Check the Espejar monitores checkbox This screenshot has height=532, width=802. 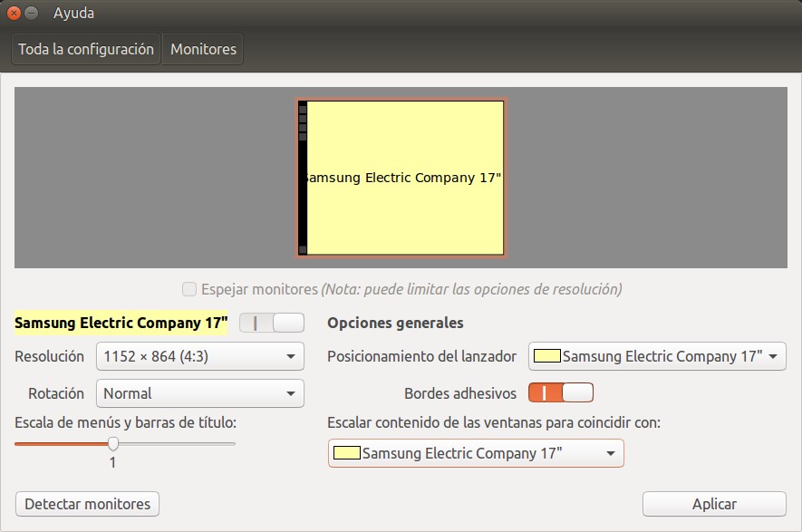point(189,289)
